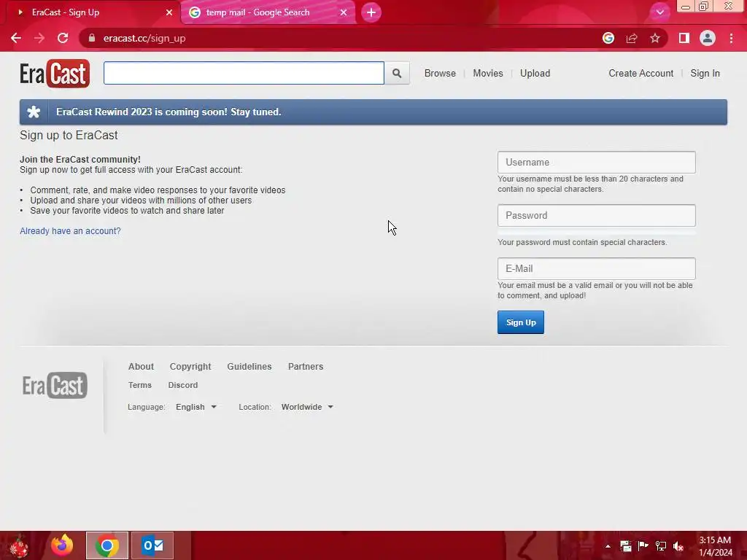747x560 pixels.
Task: Open the Terms footer link
Action: pyautogui.click(x=139, y=385)
